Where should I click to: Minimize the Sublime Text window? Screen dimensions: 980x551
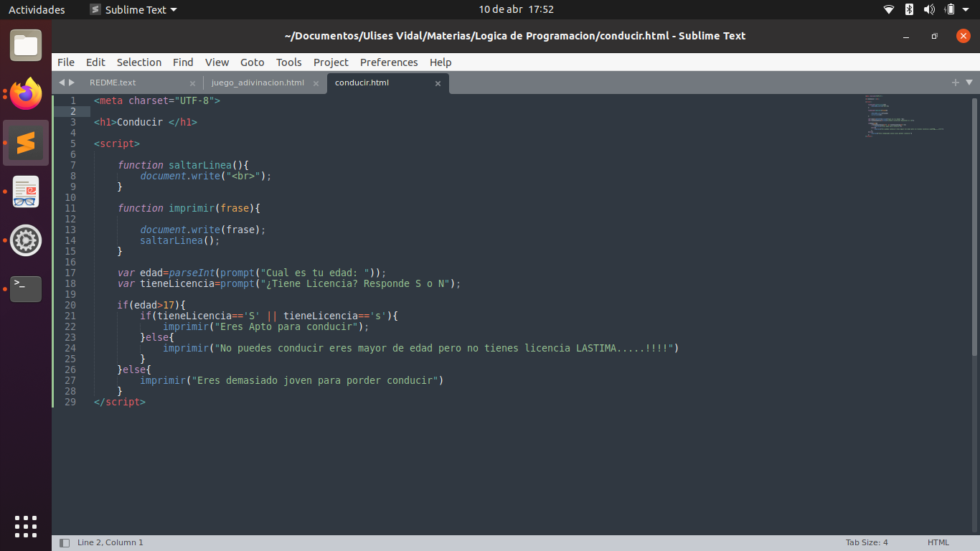pos(908,36)
